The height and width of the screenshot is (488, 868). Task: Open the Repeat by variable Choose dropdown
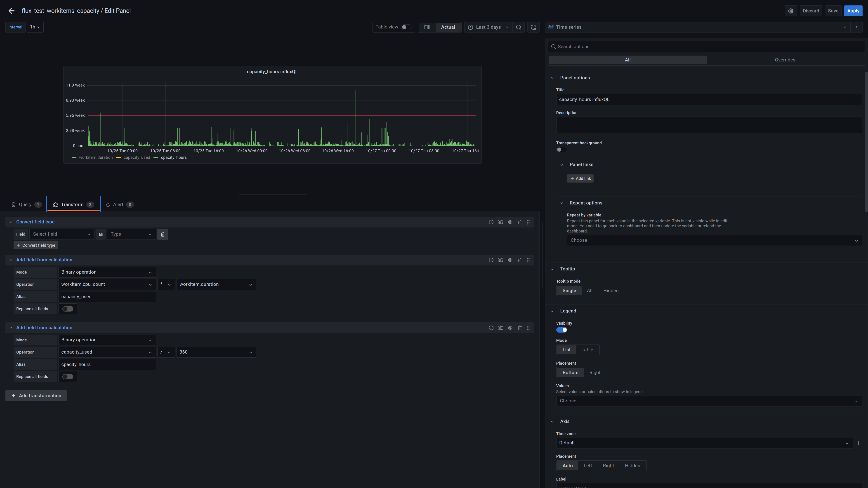[713, 240]
